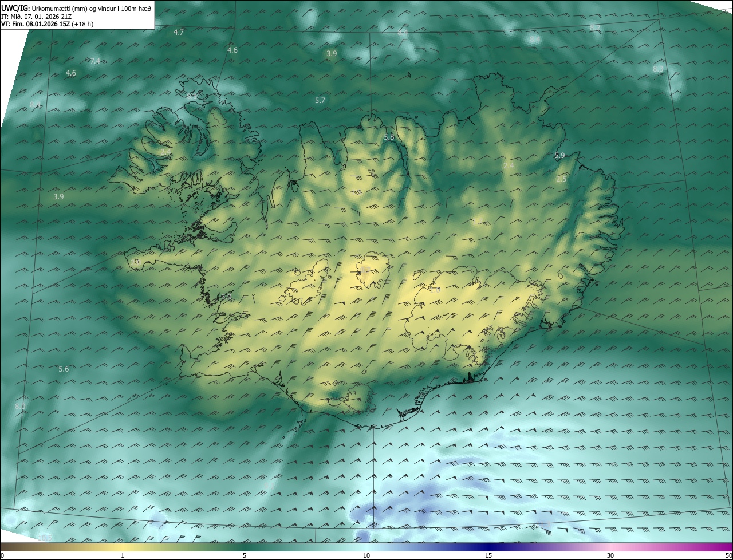Select the 2.4 value label

pos(509,165)
